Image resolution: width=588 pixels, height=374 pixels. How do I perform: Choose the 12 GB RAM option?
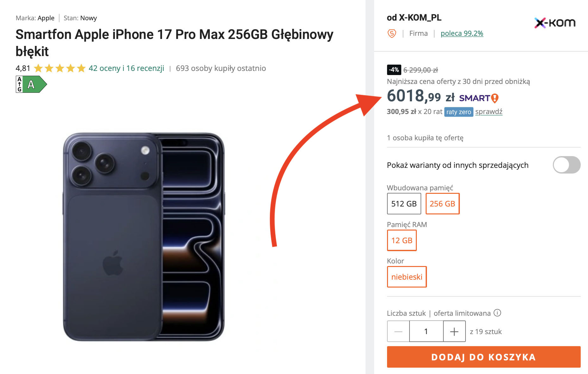(x=402, y=240)
